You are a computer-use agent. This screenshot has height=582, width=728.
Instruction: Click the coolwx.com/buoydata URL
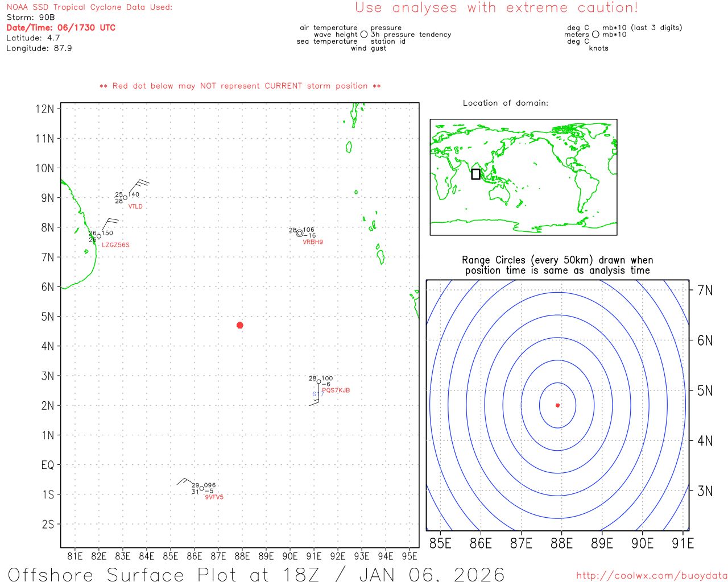[652, 576]
